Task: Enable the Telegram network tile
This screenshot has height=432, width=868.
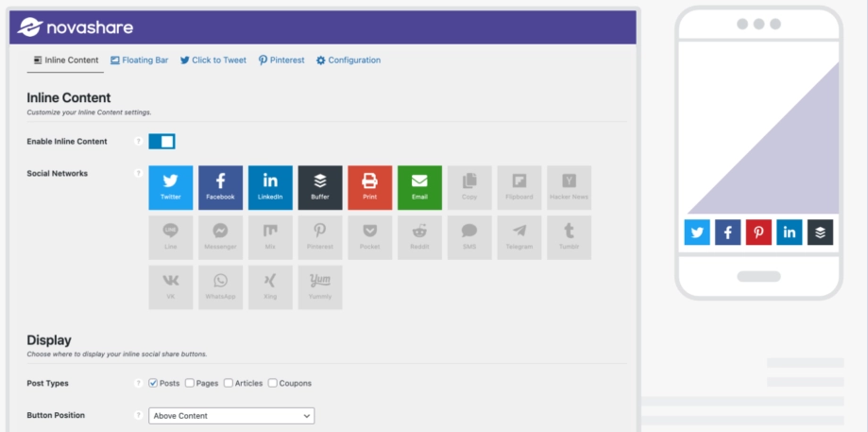Action: [x=519, y=237]
